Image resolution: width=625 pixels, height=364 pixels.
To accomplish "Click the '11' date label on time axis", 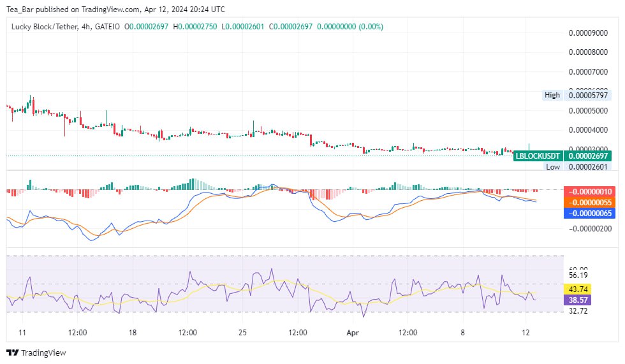I will tap(22, 333).
